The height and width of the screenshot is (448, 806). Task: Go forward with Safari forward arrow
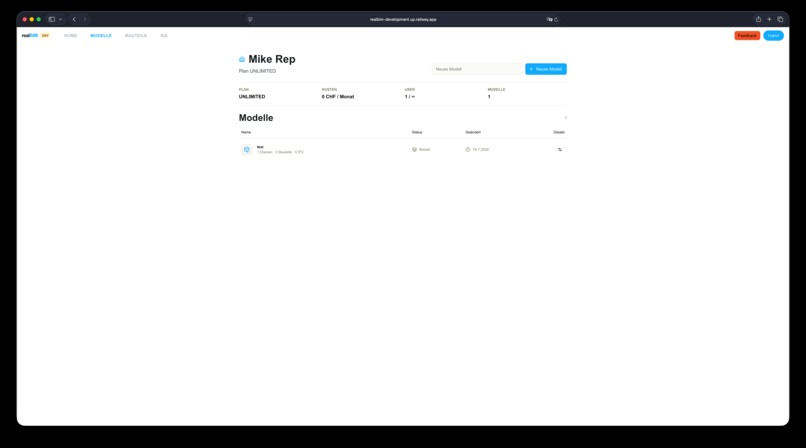click(85, 20)
